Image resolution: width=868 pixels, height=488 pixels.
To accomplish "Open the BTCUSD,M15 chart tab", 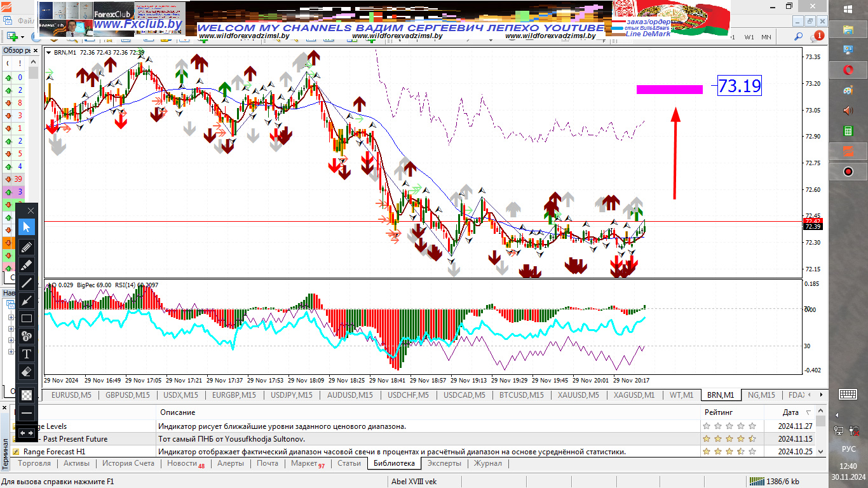I will [x=521, y=395].
